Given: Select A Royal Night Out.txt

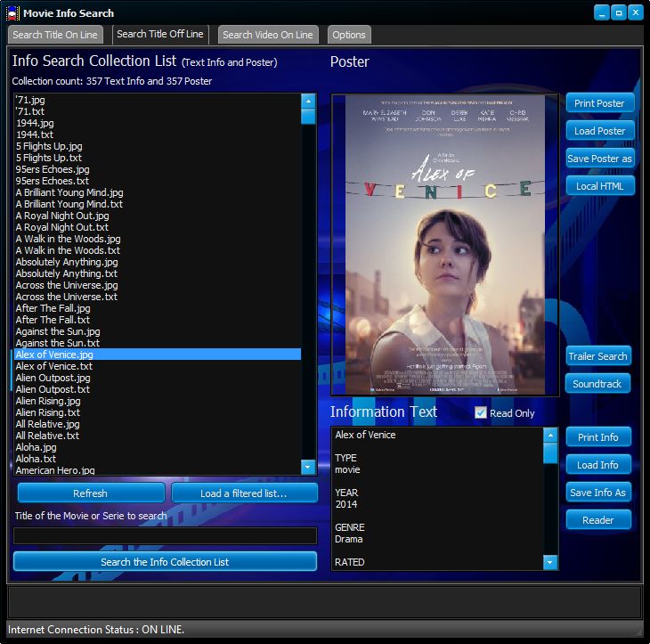Looking at the screenshot, I should [x=158, y=227].
